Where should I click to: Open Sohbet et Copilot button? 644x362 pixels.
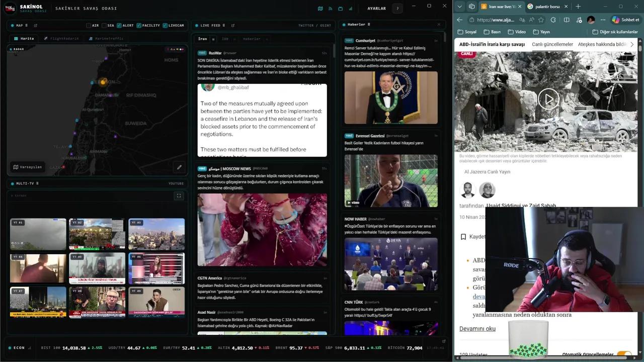[625, 20]
